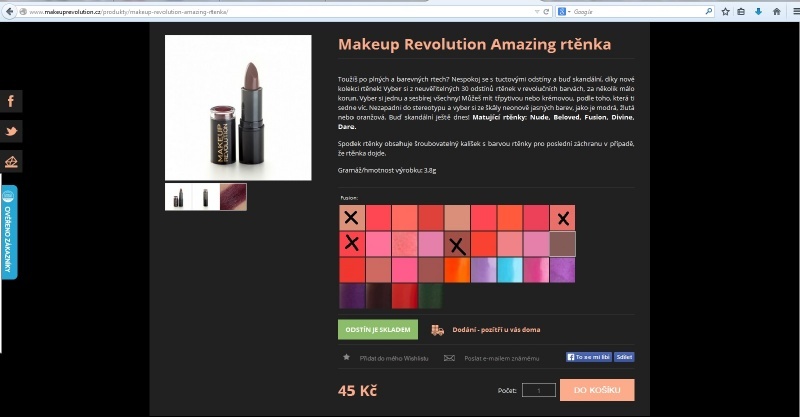Click the sidebar icon below the Twitter icon
This screenshot has width=800, height=417.
(x=11, y=162)
